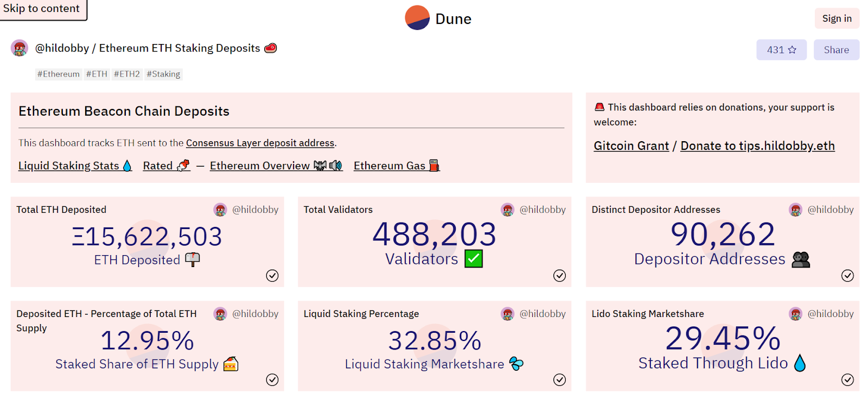Click the steak emoji after dashboard title
Viewport: 868px width, 399px height.
(x=271, y=48)
